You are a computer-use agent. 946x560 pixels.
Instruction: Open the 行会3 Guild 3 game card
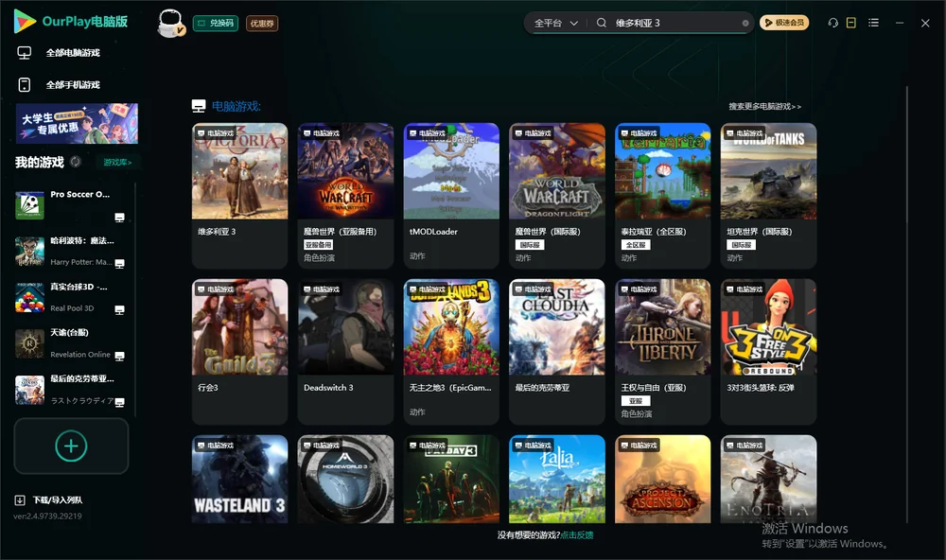239,352
